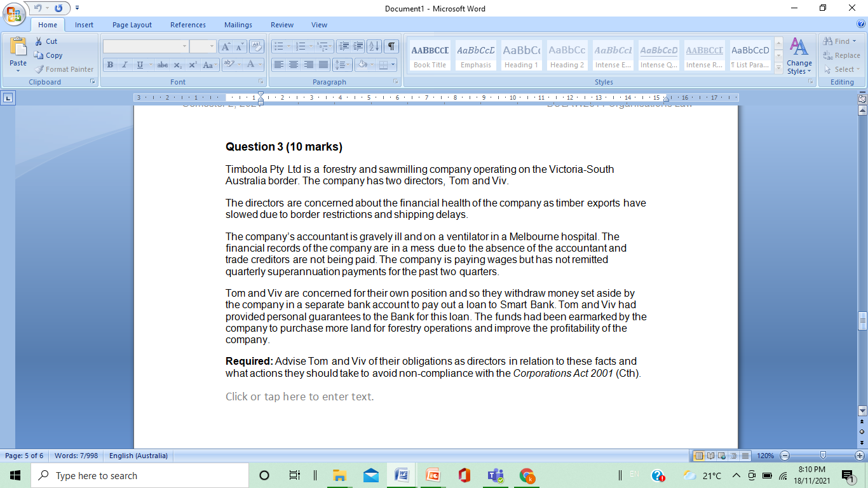Switch to the Insert ribbon tab
Viewport: 868px width, 488px height.
(x=85, y=25)
